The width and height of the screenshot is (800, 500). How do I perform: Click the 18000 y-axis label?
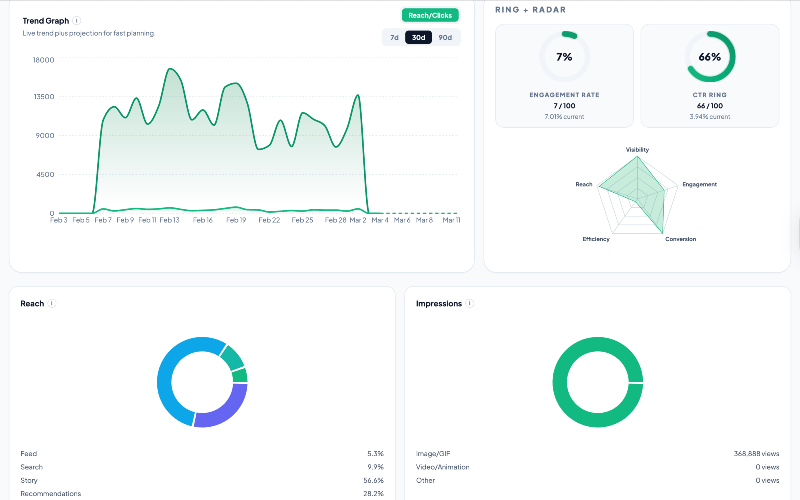click(x=43, y=60)
